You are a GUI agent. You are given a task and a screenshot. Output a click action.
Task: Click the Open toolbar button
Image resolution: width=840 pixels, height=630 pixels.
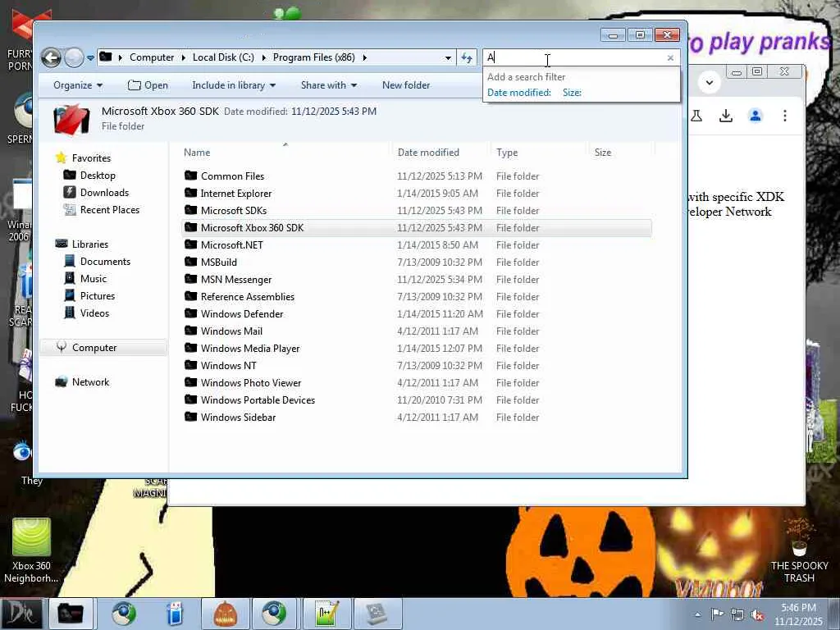click(x=148, y=85)
